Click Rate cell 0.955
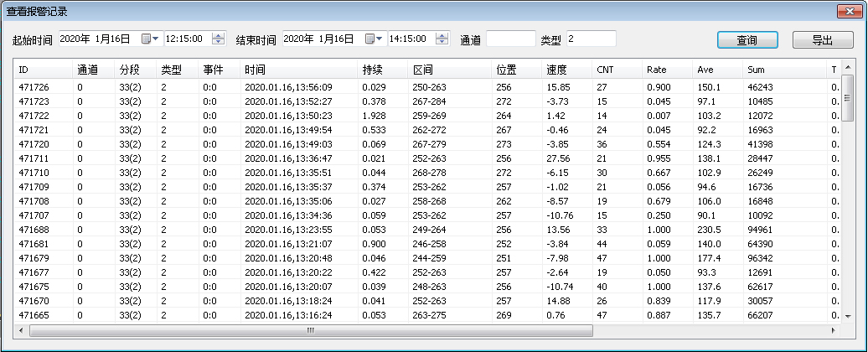868x352 pixels. pyautogui.click(x=659, y=158)
